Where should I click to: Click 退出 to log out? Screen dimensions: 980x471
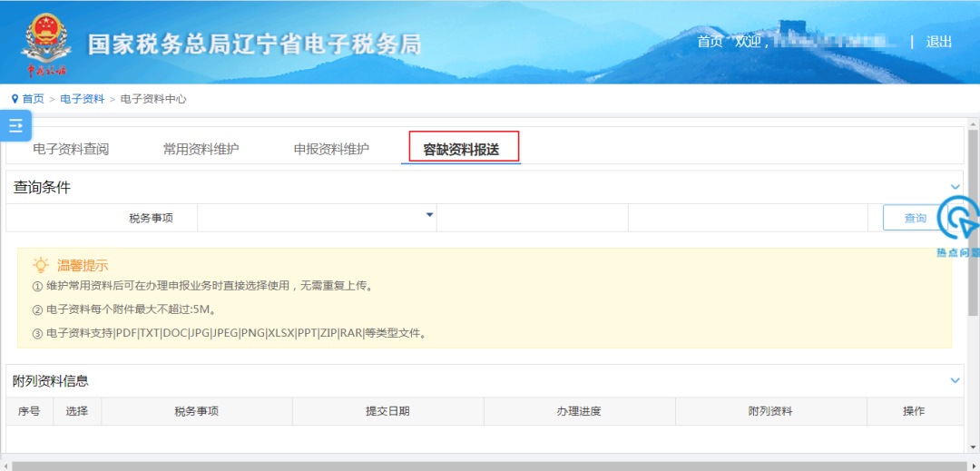click(x=939, y=42)
